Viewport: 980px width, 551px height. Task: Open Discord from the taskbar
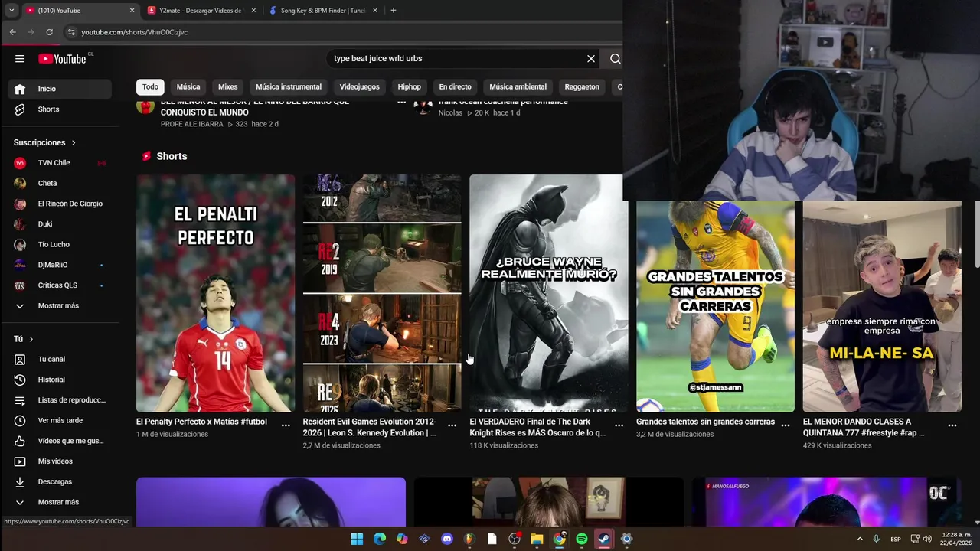click(447, 539)
